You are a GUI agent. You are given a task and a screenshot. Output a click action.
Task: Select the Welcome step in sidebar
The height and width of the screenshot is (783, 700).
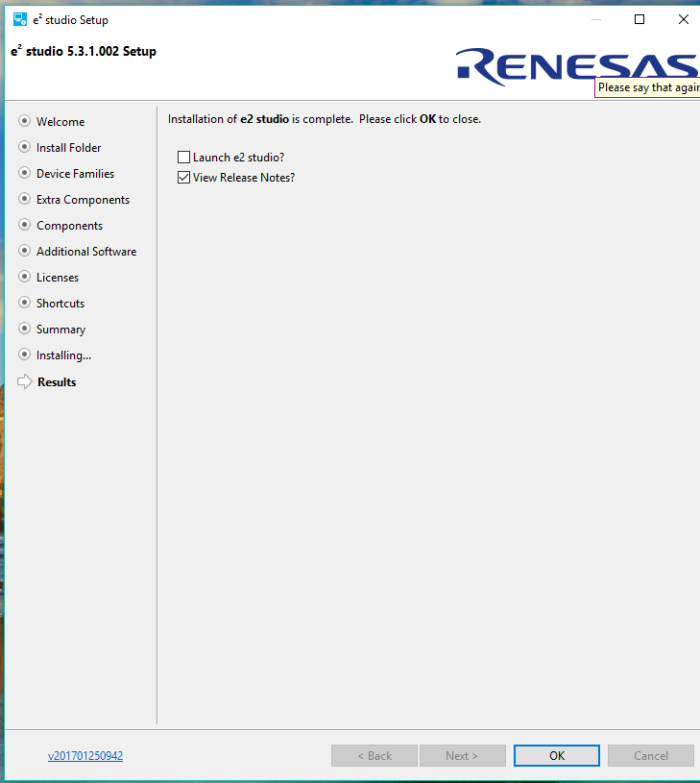pos(60,122)
